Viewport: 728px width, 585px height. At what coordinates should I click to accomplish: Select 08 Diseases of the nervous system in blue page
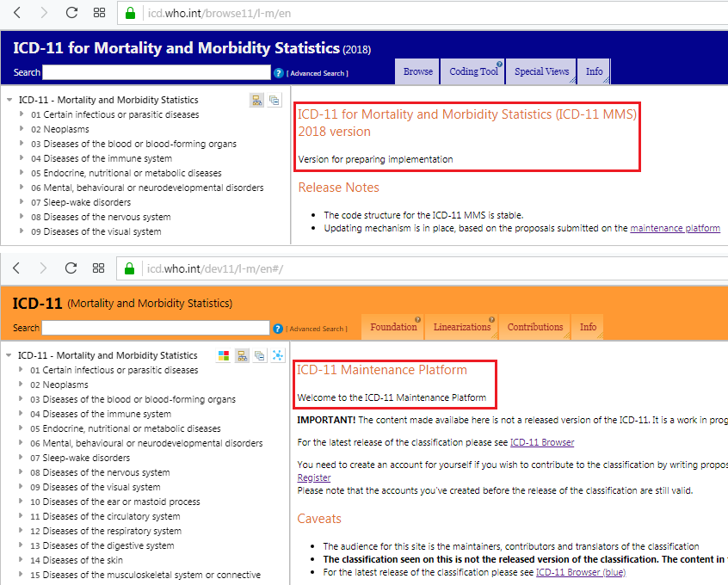[102, 217]
